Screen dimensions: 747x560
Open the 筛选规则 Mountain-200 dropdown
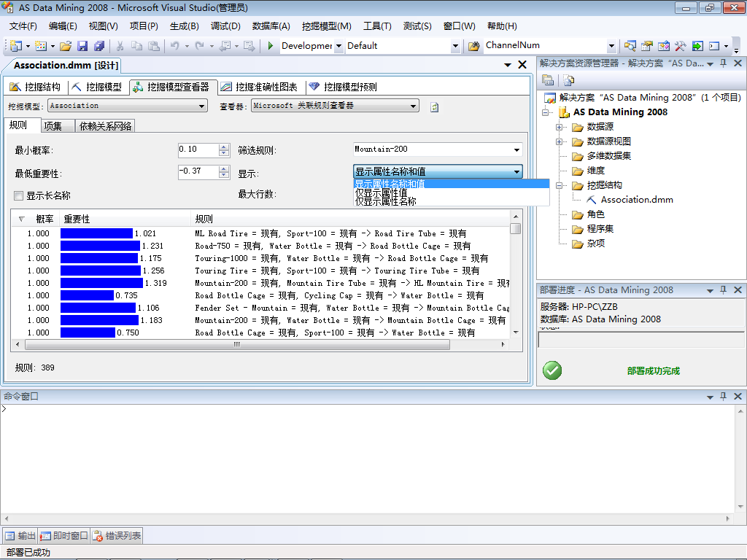tap(516, 149)
